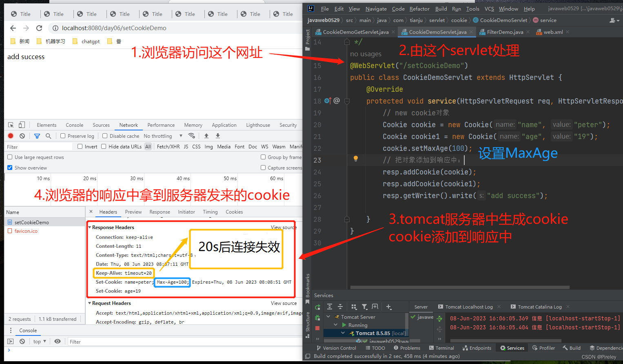The image size is (623, 364).
Task: Check Hide data URLs checkbox
Action: click(x=104, y=146)
